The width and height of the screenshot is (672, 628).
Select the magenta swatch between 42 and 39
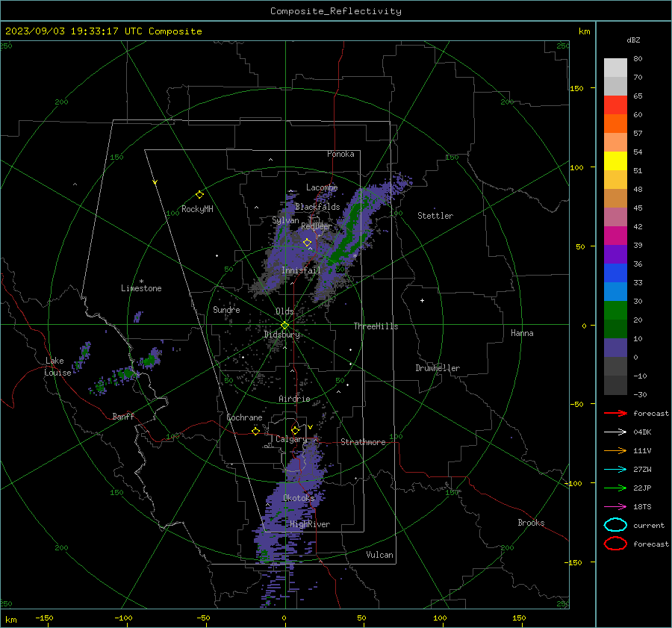click(x=615, y=236)
